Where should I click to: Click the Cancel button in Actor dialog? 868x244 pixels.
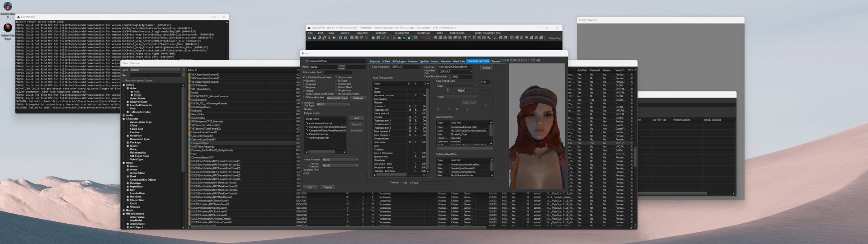click(328, 187)
